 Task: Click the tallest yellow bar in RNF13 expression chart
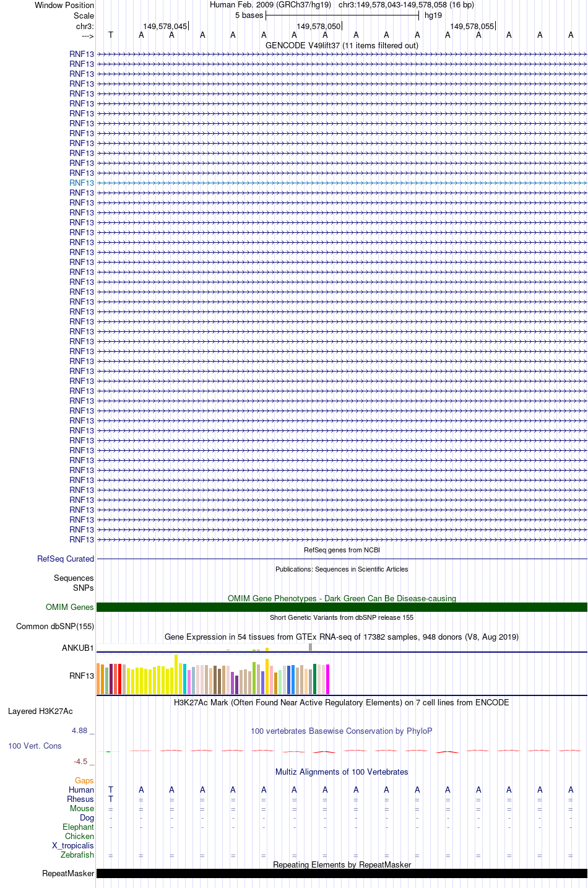click(176, 674)
